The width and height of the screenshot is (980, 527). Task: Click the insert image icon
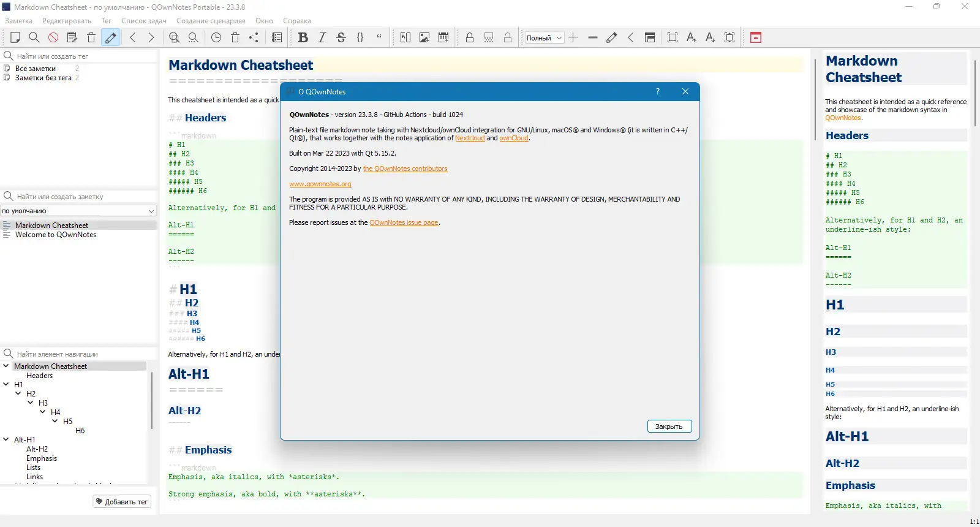click(424, 37)
